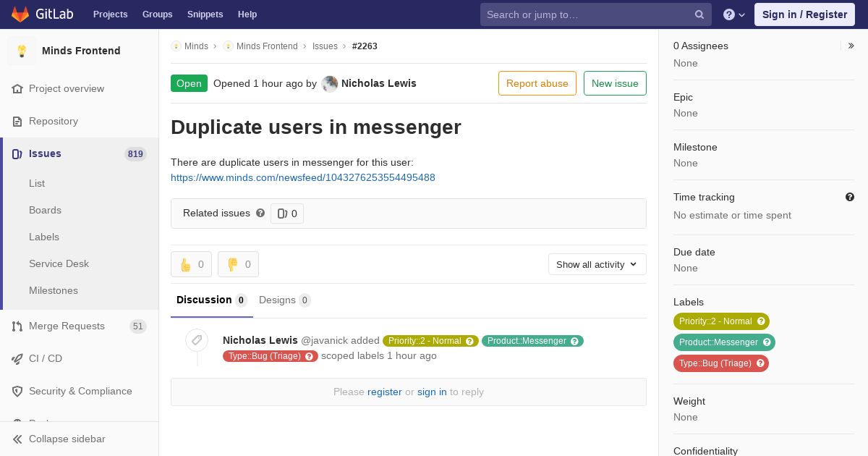The height and width of the screenshot is (456, 868).
Task: Click the Priority::2 - Normal label in the Labels sidebar
Action: pos(721,321)
